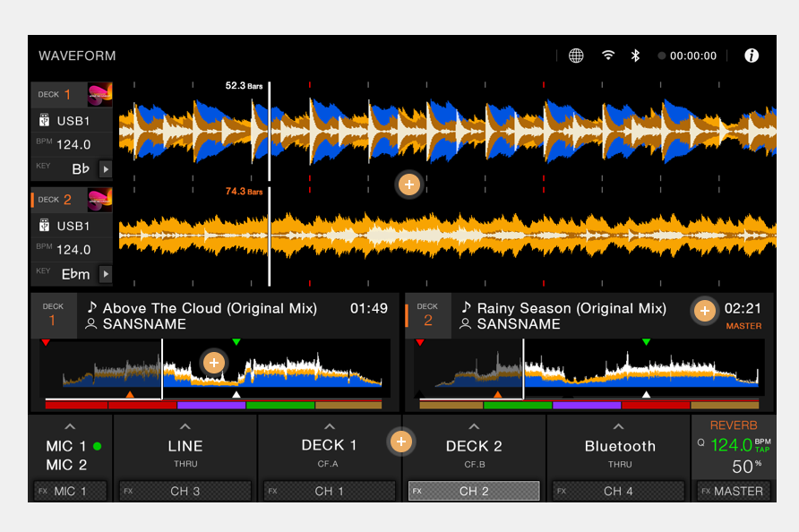Click the Bluetooth icon in the status bar
The height and width of the screenshot is (532, 799).
tap(637, 55)
